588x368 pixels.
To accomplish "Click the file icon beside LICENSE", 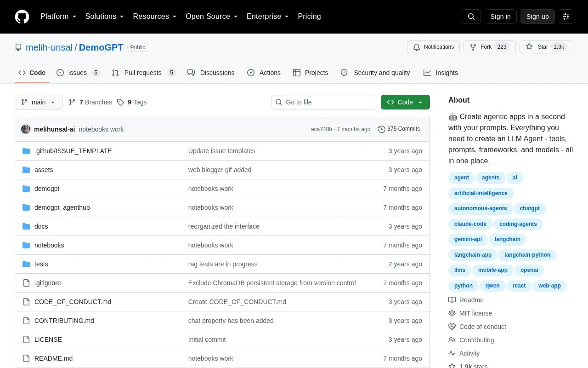I will pyautogui.click(x=26, y=339).
